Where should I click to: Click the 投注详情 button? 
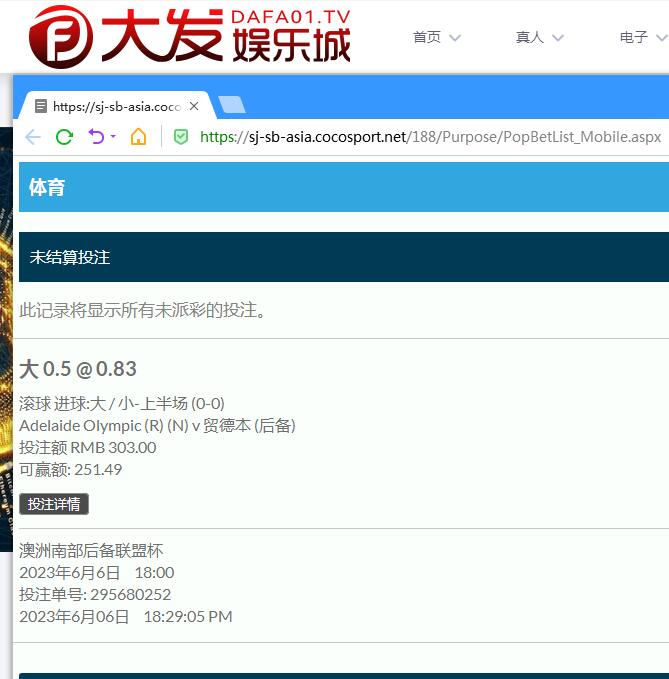tap(54, 504)
